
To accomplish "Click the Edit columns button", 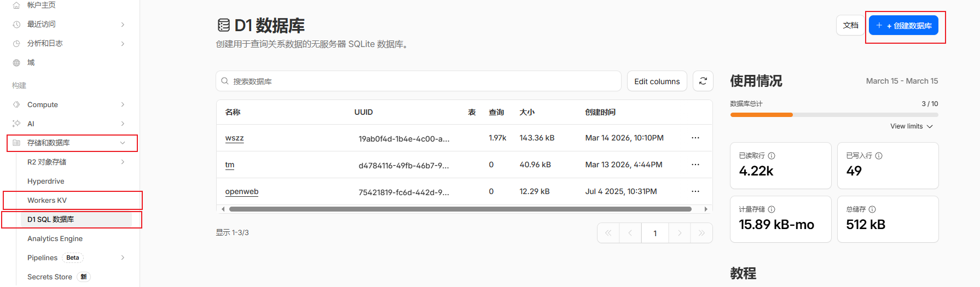I will point(657,81).
